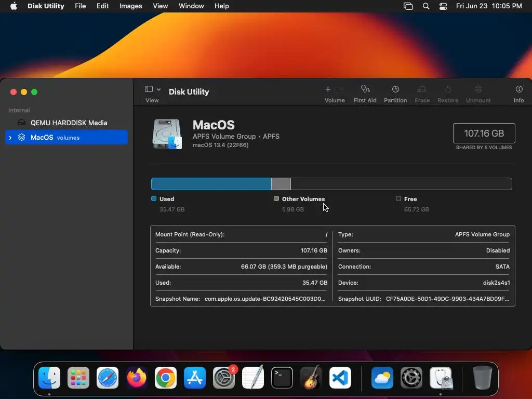Open Terminal from the Dock

point(282,378)
